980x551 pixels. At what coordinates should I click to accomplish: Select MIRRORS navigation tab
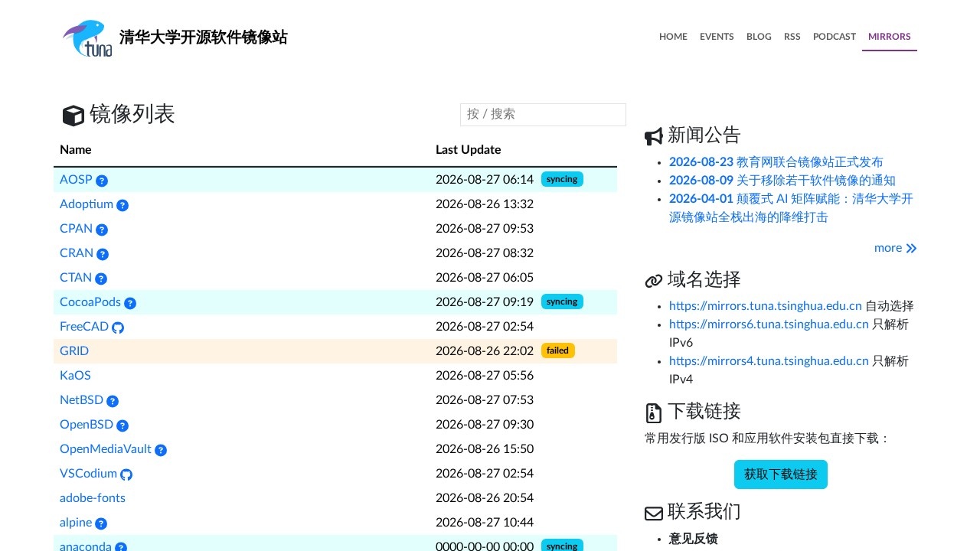(890, 37)
